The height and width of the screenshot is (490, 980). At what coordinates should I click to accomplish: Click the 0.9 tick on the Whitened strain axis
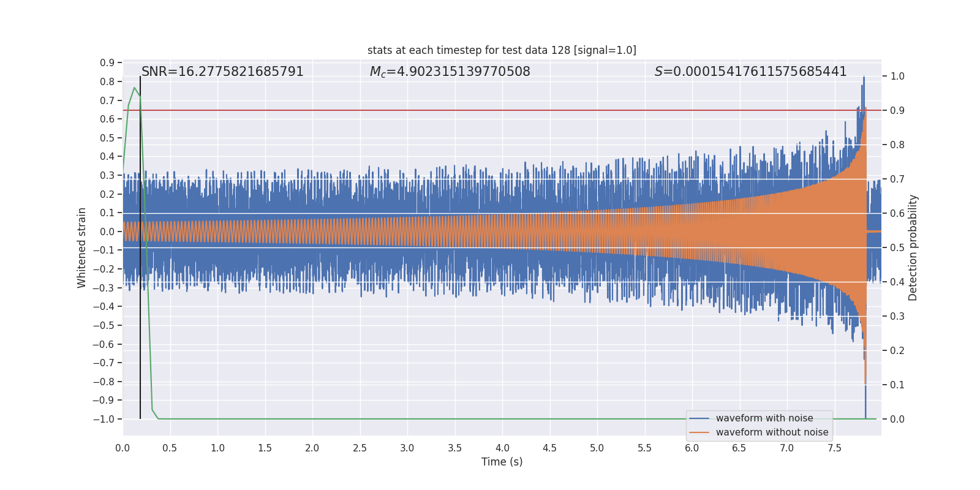pyautogui.click(x=107, y=63)
